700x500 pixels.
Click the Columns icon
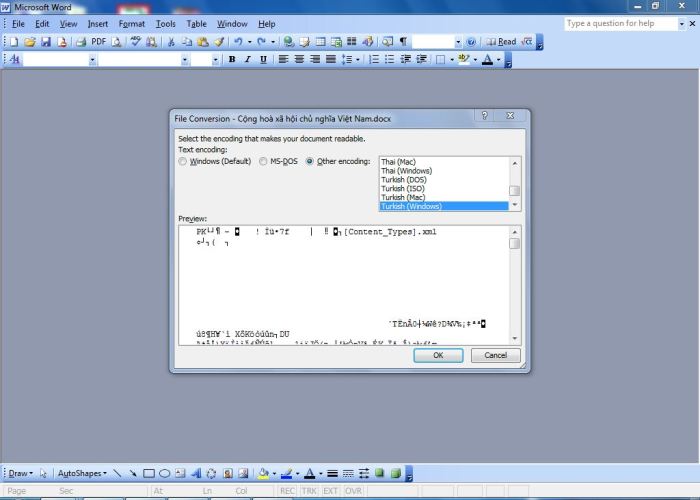click(352, 42)
